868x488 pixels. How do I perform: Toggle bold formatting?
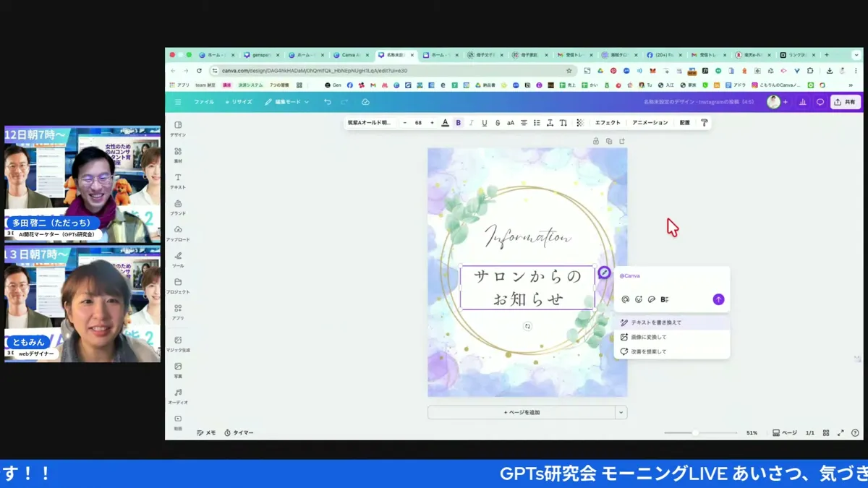tap(458, 123)
